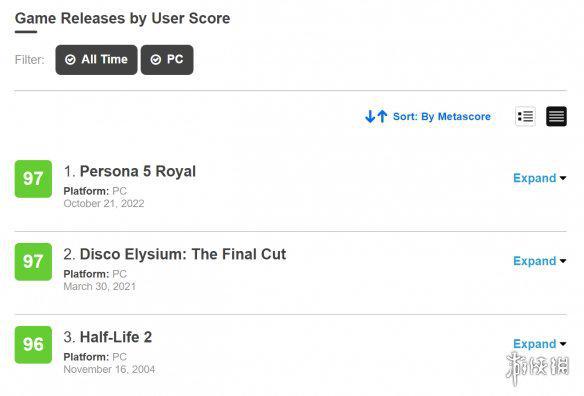Click Persona 5 Royal score 97 badge
Screen dimensions: 584x396
pyautogui.click(x=33, y=179)
